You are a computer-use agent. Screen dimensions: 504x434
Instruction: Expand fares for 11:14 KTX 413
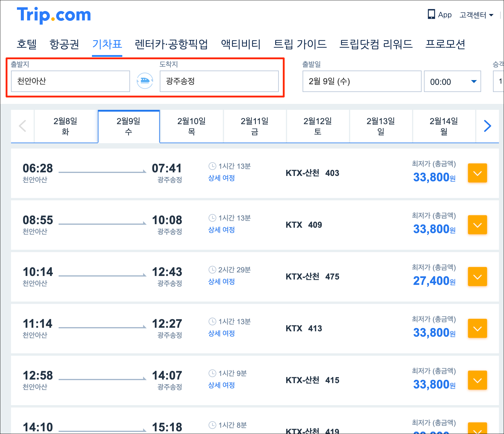click(478, 328)
